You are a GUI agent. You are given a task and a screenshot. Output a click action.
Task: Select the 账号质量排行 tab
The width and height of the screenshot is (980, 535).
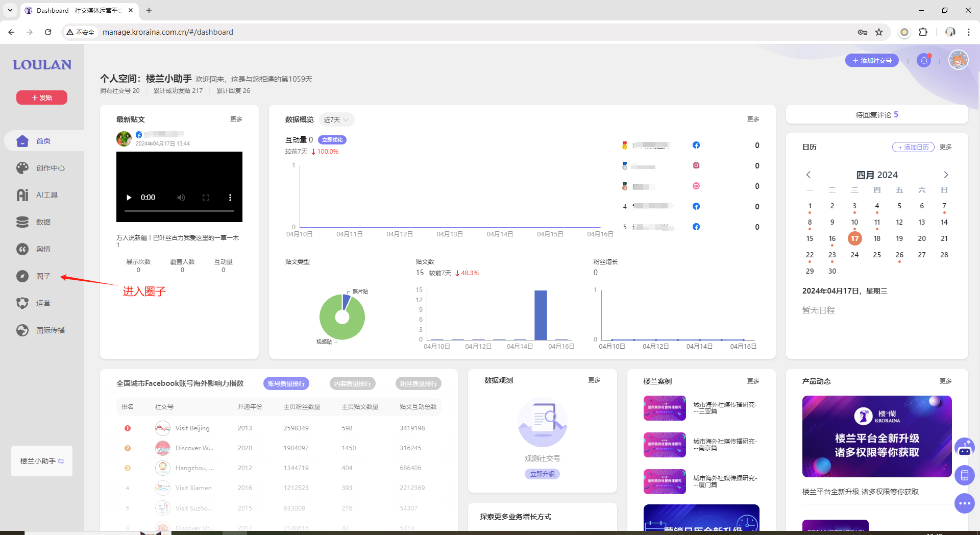(x=286, y=383)
